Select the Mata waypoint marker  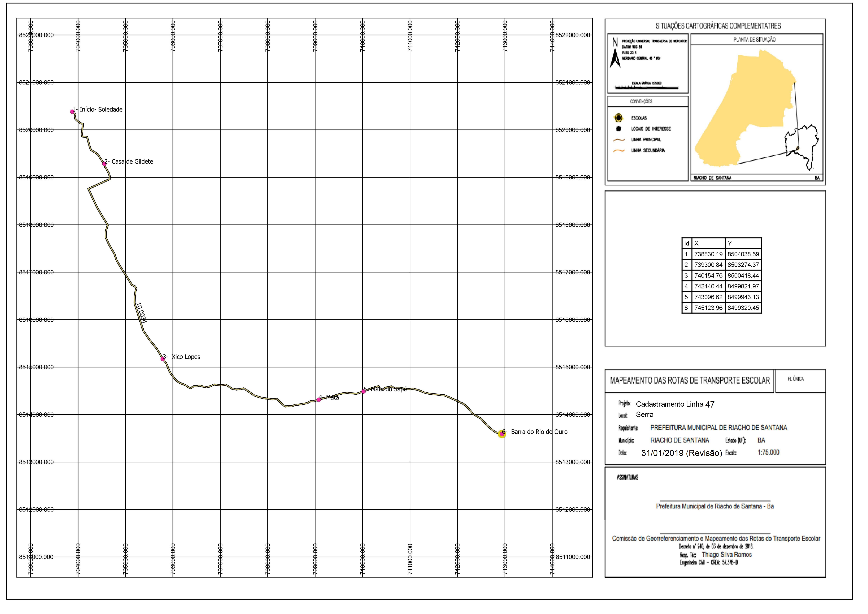(x=319, y=399)
